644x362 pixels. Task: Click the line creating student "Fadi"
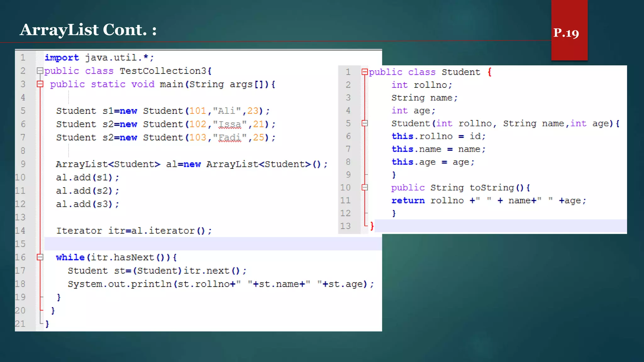click(166, 138)
